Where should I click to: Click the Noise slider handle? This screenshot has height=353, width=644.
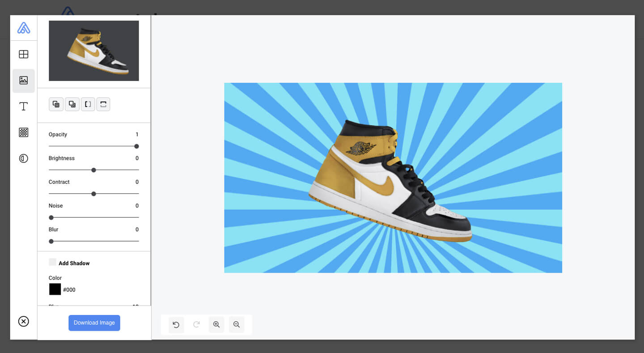tap(51, 217)
